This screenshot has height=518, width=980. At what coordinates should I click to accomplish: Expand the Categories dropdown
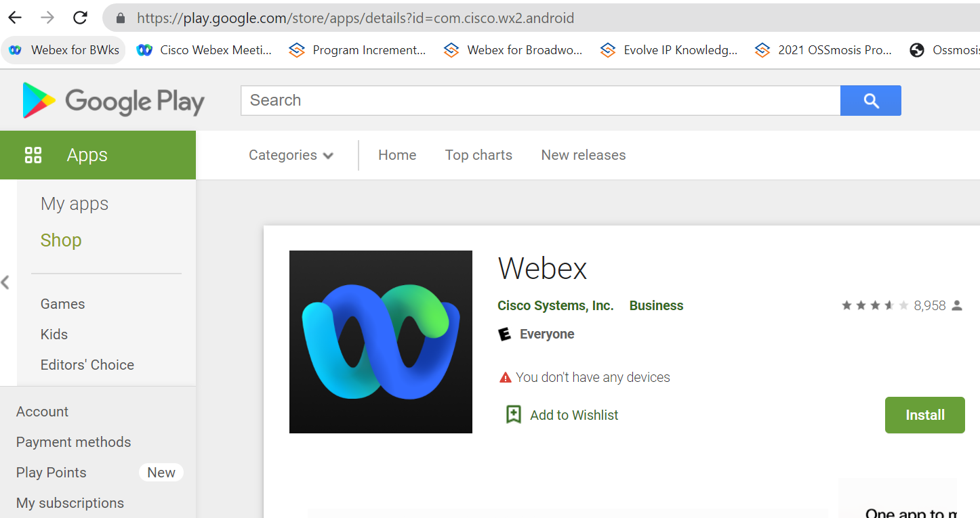point(291,155)
